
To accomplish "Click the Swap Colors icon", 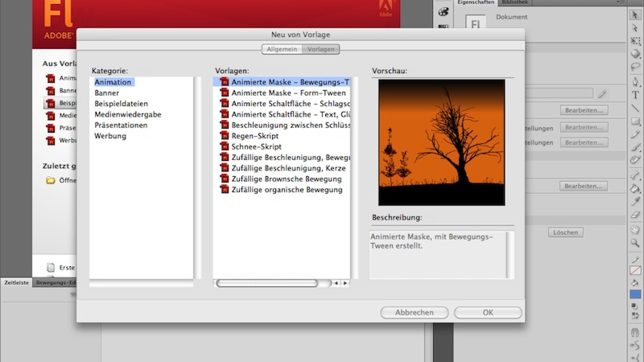I will (x=635, y=316).
